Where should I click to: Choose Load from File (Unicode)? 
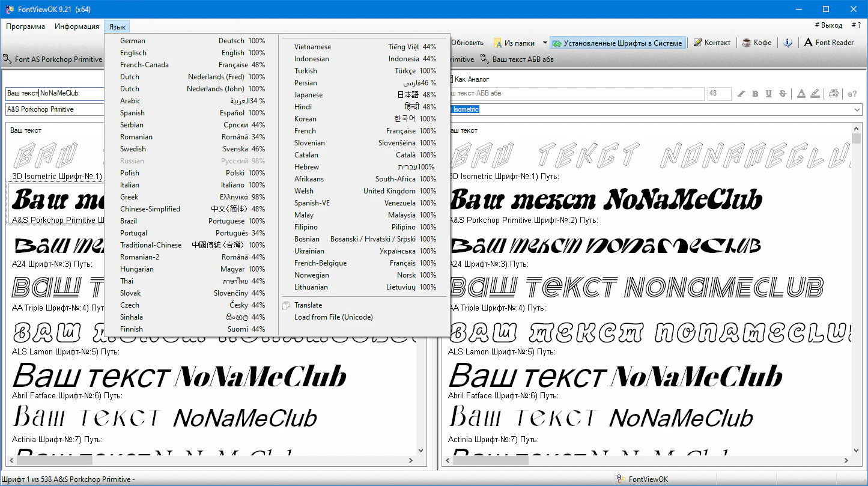click(x=365, y=317)
